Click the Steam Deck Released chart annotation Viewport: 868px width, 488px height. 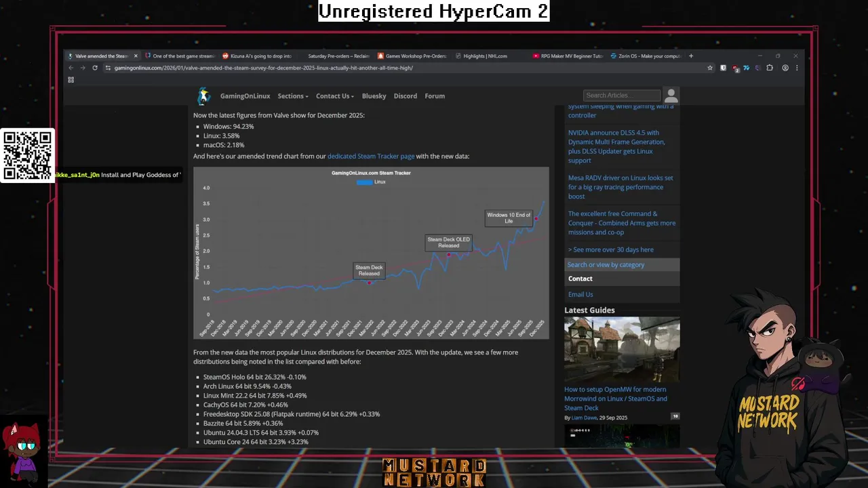[x=369, y=270]
